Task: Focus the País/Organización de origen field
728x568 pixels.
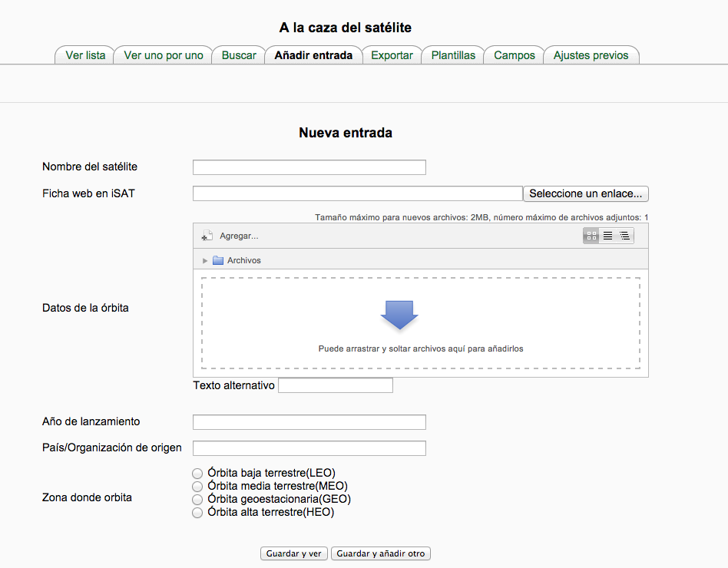Action: coord(309,447)
